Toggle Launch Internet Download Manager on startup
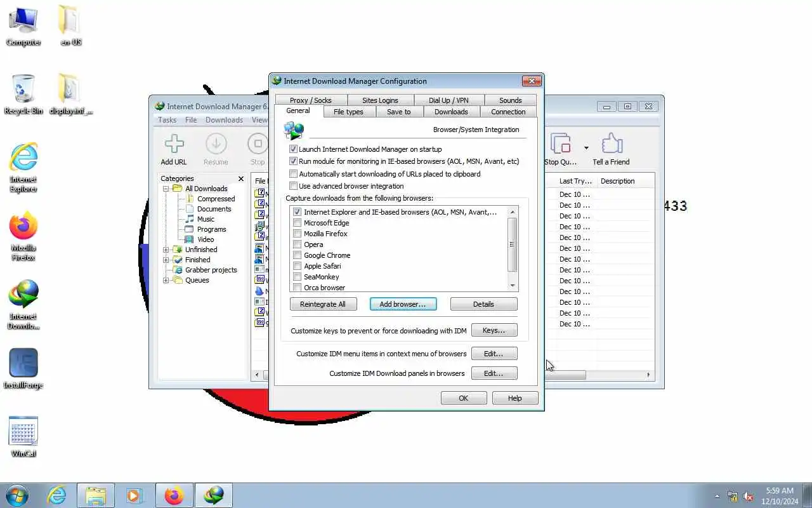Viewport: 812px width, 508px height. point(293,149)
